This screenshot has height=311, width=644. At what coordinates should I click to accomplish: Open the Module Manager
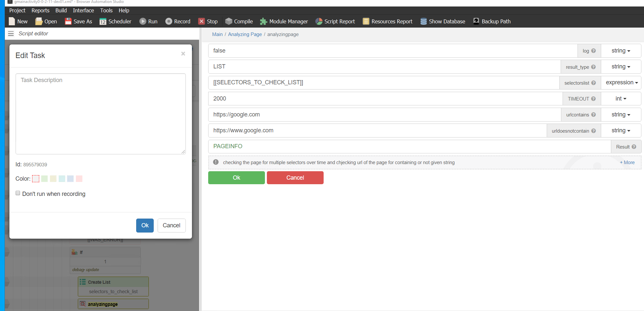[x=263, y=21]
